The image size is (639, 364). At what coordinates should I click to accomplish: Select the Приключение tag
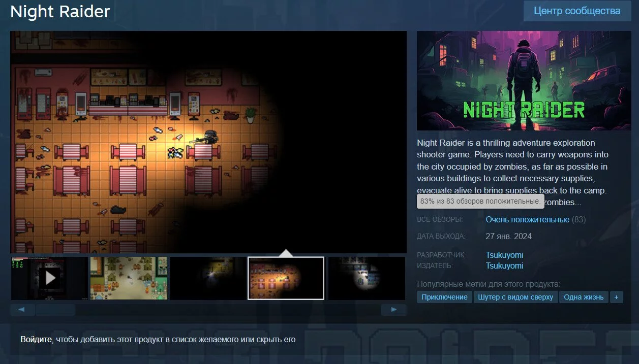point(444,297)
